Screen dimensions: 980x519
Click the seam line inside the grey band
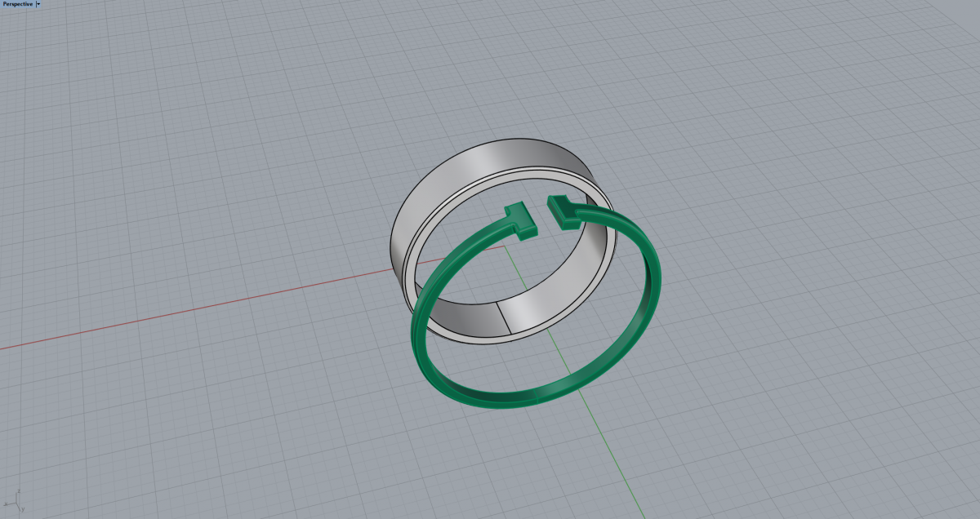tap(505, 316)
